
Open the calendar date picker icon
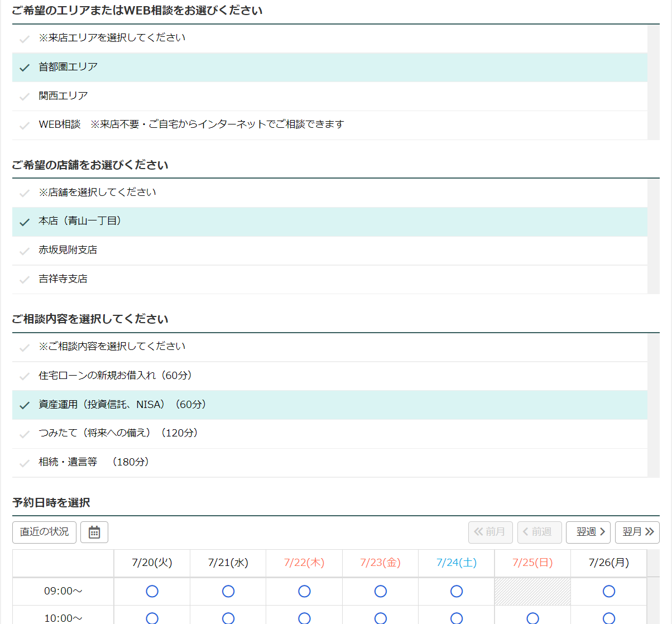pyautogui.click(x=94, y=532)
